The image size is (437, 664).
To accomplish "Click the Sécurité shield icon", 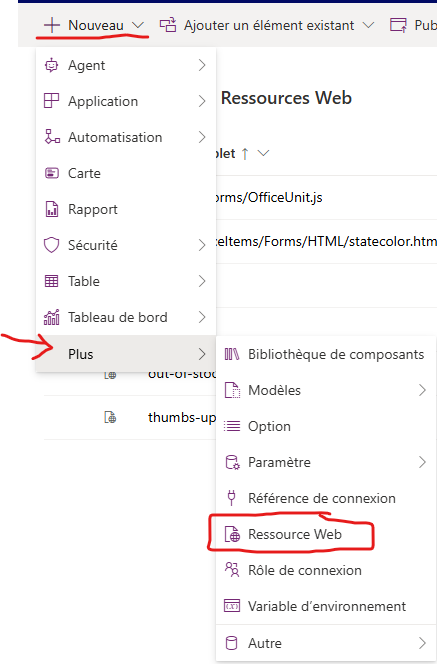I will click(52, 245).
